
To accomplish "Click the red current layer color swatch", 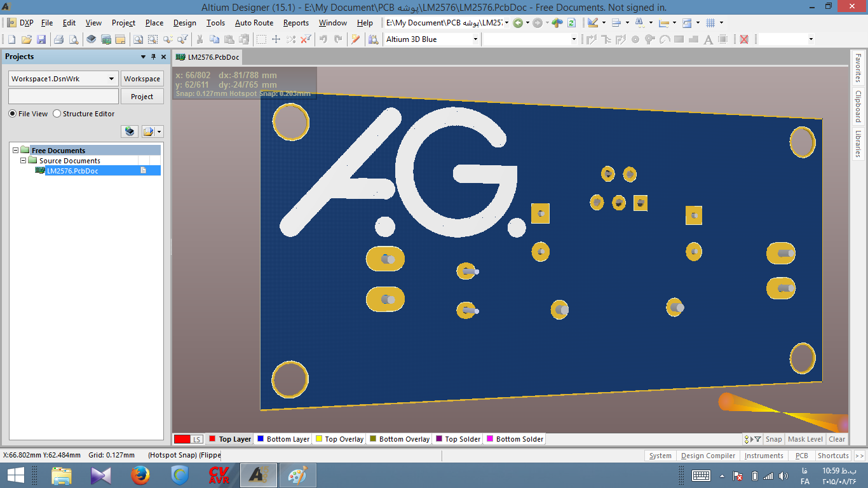I will (182, 439).
